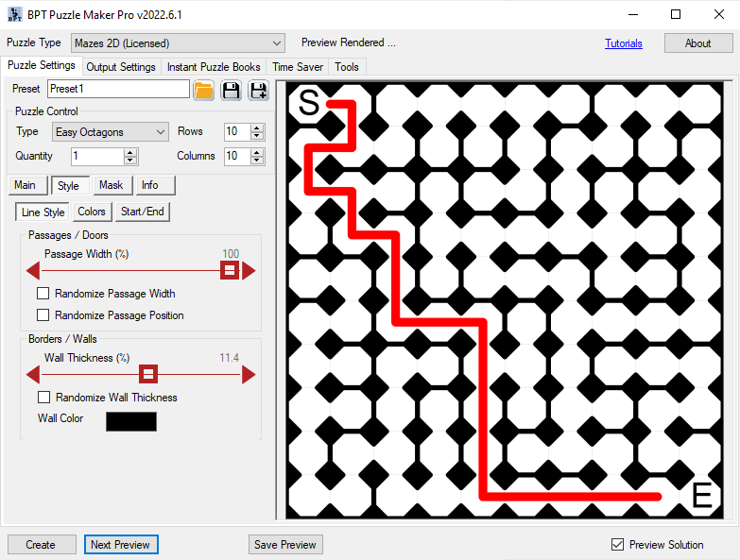Open preset folder icon
Viewport: 740px width, 560px height.
click(x=203, y=90)
